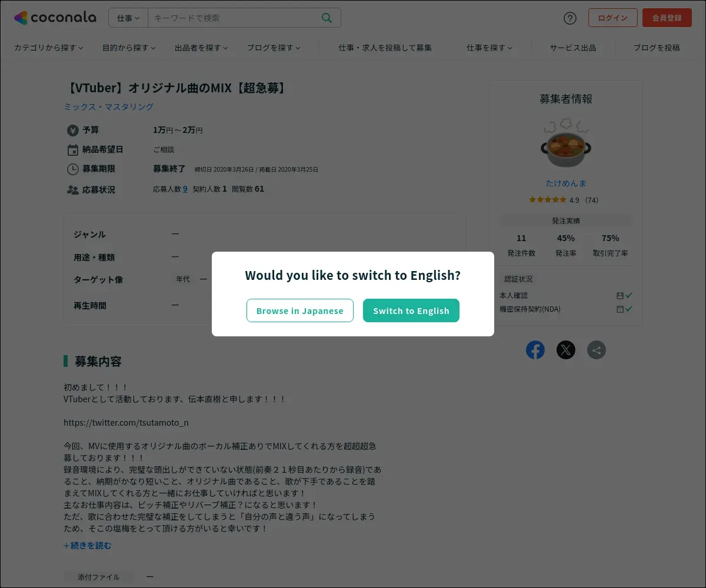The height and width of the screenshot is (588, 706).
Task: Click the 会員登録 button
Action: (x=667, y=18)
